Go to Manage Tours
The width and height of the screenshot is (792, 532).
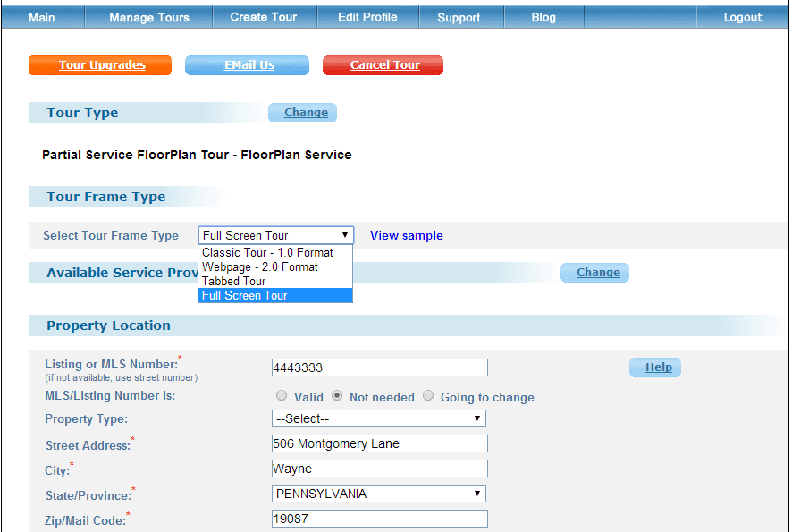click(149, 17)
